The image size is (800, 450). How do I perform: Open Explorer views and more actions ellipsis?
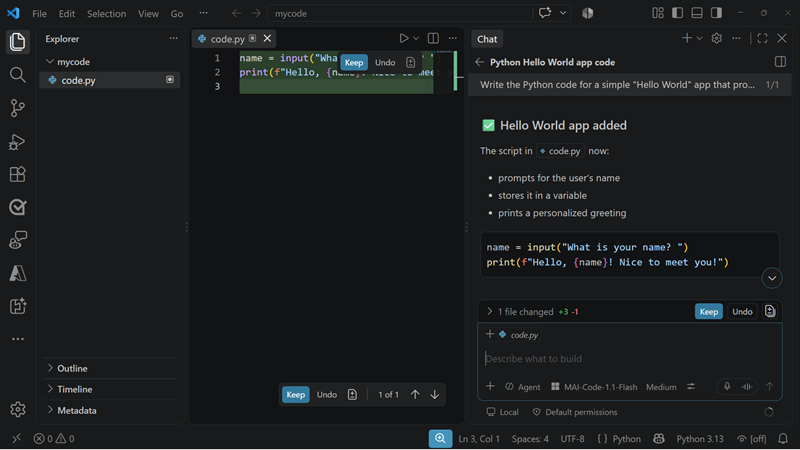click(173, 38)
